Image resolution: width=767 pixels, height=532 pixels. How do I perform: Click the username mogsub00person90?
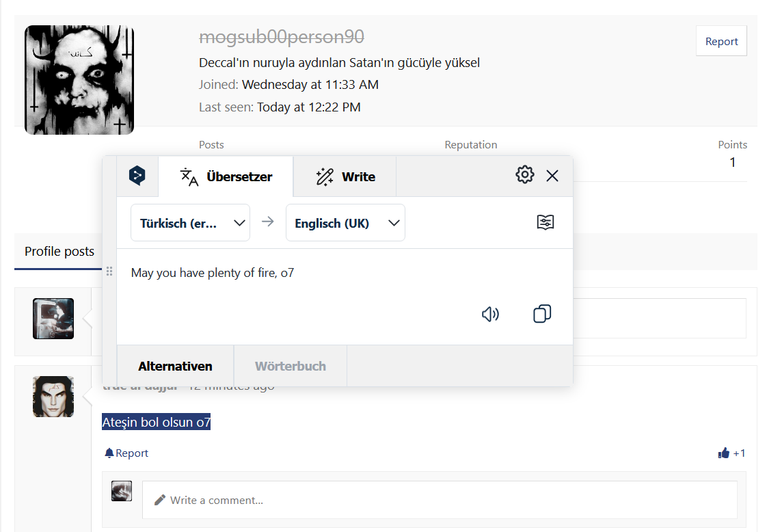pyautogui.click(x=281, y=37)
